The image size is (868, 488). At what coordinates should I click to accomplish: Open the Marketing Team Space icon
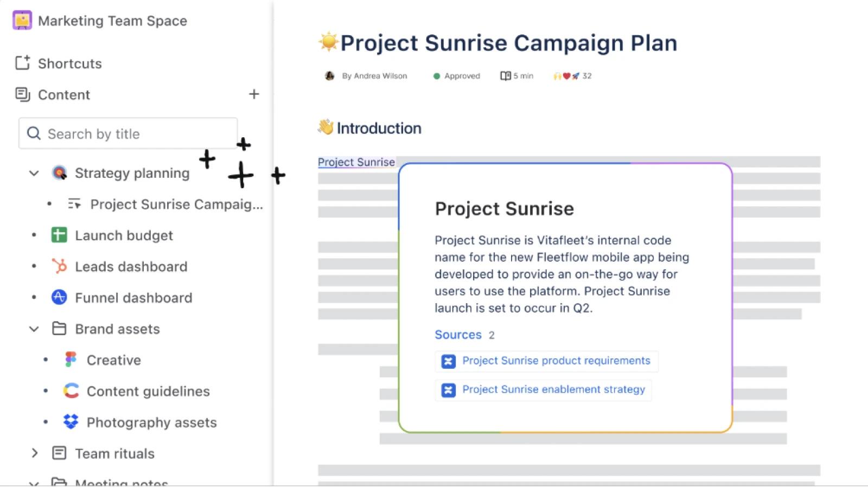point(22,21)
